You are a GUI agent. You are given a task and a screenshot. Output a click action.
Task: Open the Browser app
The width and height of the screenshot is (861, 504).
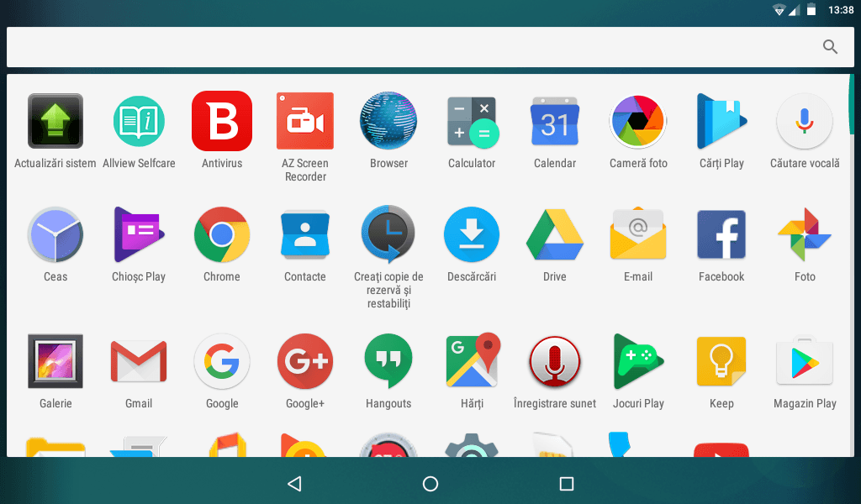tap(388, 121)
